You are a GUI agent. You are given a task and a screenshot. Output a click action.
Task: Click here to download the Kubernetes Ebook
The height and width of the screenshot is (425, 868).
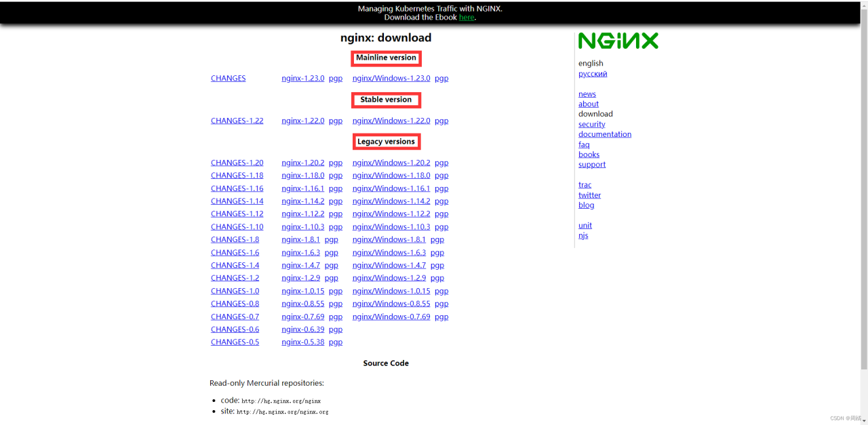pyautogui.click(x=466, y=17)
